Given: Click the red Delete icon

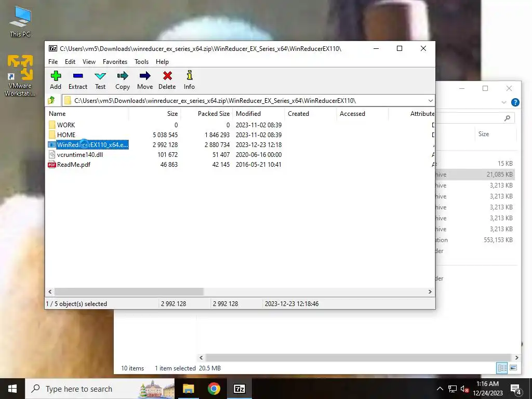Looking at the screenshot, I should 167,76.
